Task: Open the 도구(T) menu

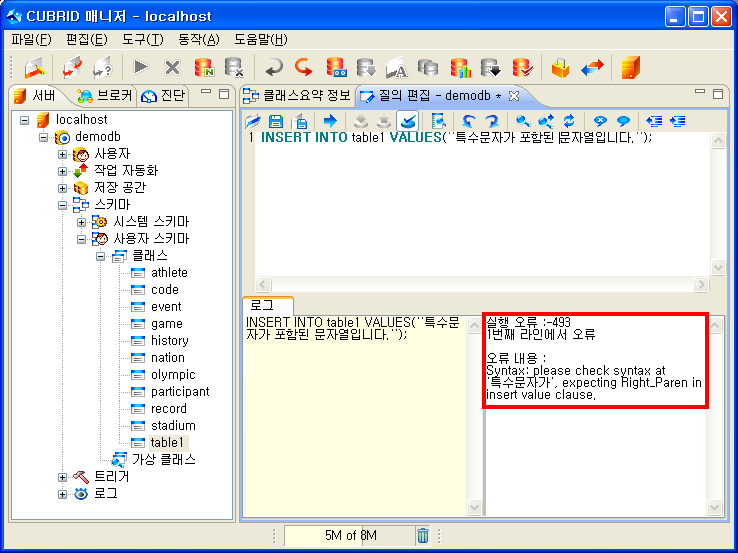Action: coord(143,40)
